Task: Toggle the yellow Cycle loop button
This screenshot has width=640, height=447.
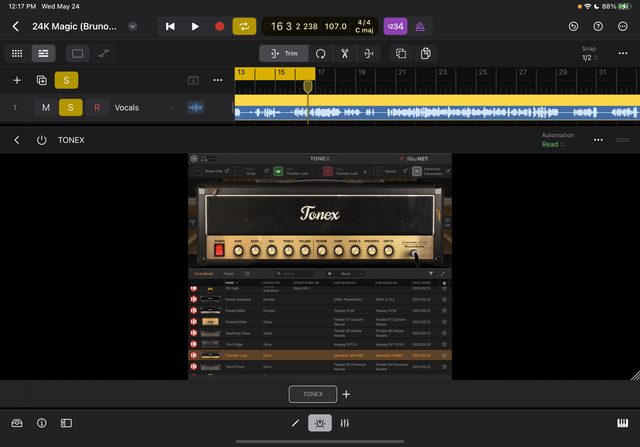Action: click(244, 27)
